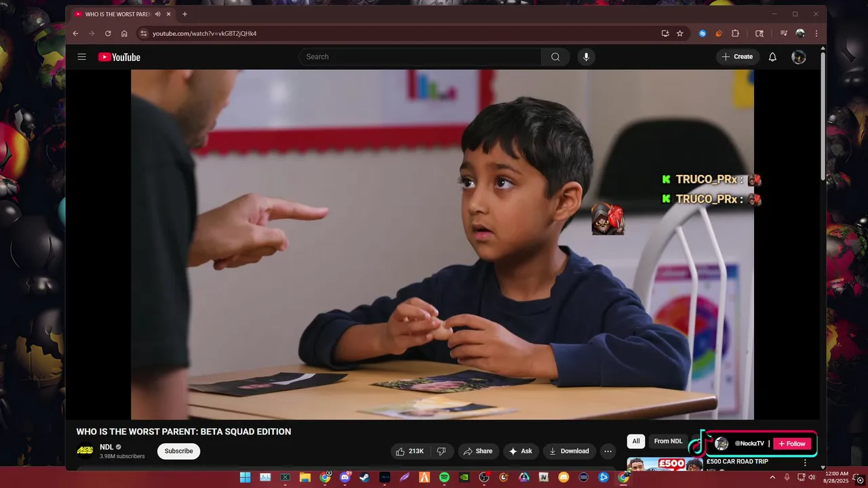Screen dimensions: 868x488
Task: Click the Create button
Action: (737, 57)
